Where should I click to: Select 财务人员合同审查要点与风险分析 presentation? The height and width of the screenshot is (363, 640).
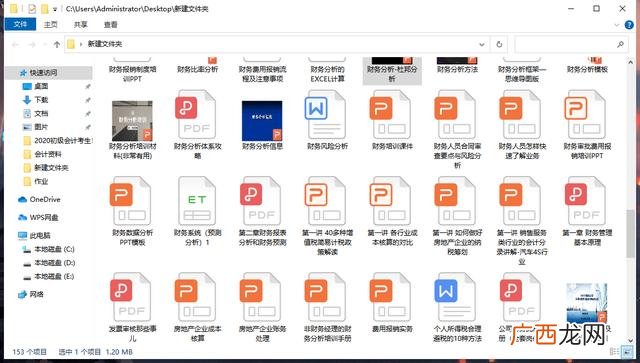[x=457, y=130]
